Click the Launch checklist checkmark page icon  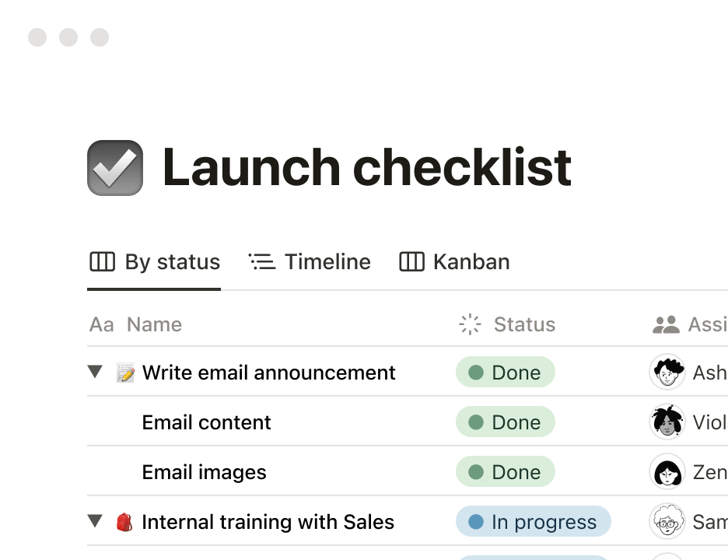[115, 167]
